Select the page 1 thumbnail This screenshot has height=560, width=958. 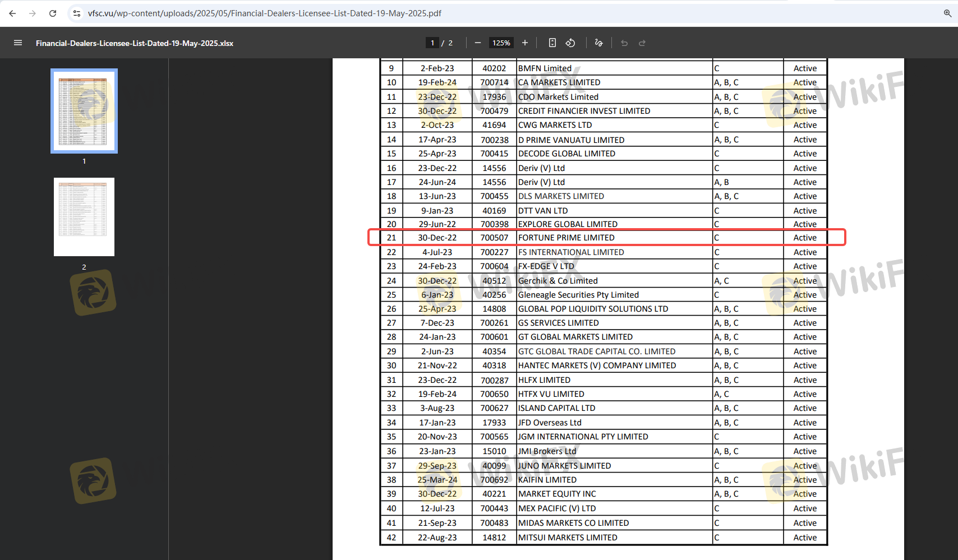[x=84, y=111]
